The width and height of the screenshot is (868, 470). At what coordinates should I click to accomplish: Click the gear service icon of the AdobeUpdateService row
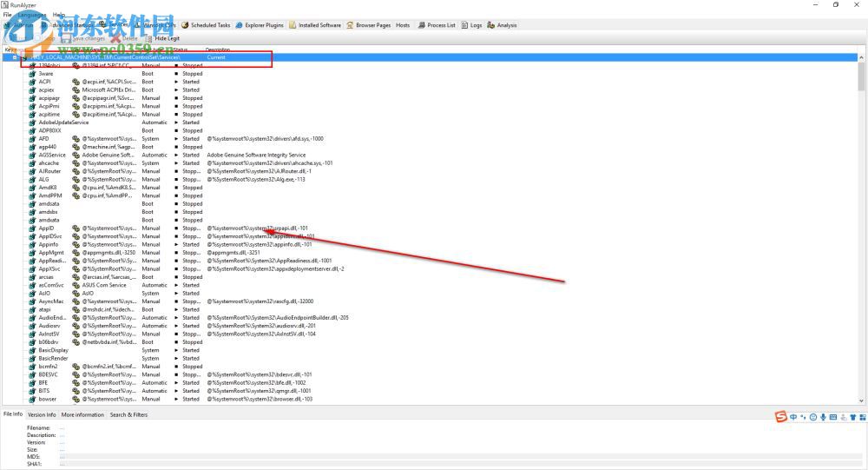coord(33,122)
